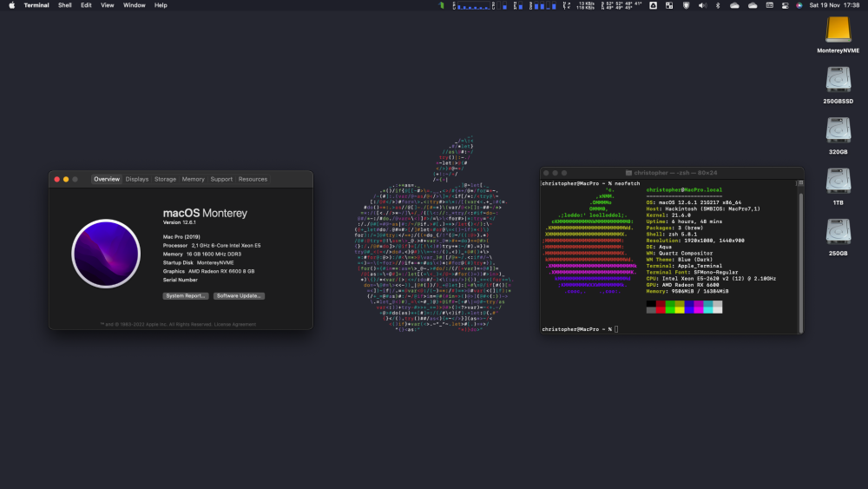Viewport: 868px width, 489px height.
Task: Open the Help menu
Action: (x=161, y=5)
